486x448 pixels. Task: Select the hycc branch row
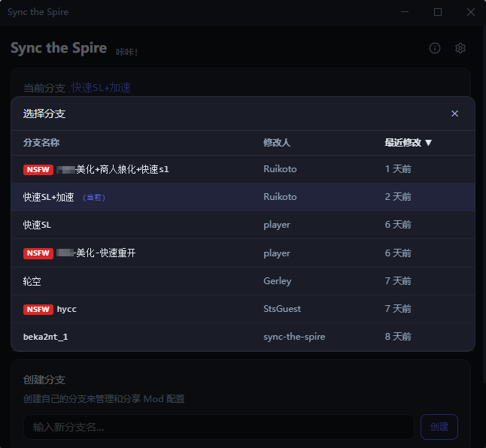(67, 309)
